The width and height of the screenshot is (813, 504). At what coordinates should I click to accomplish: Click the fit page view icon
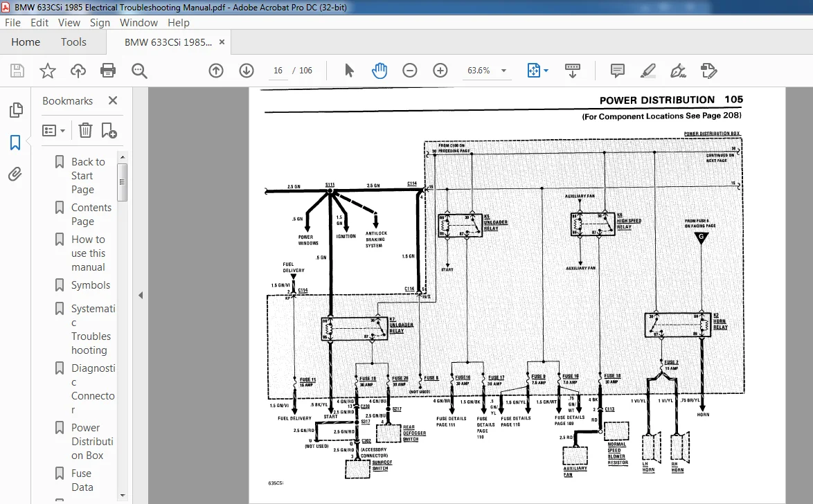click(x=533, y=71)
